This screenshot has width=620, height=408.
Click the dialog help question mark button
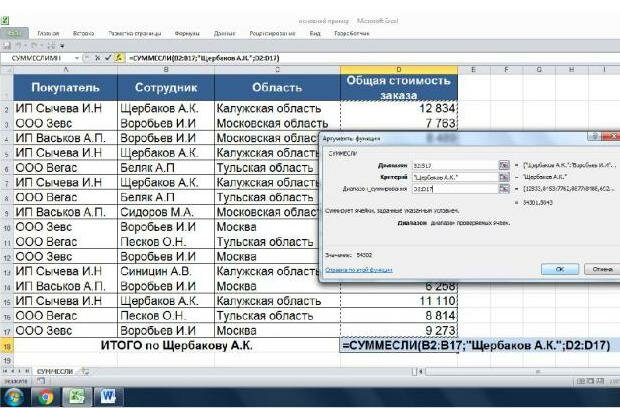[x=593, y=136]
